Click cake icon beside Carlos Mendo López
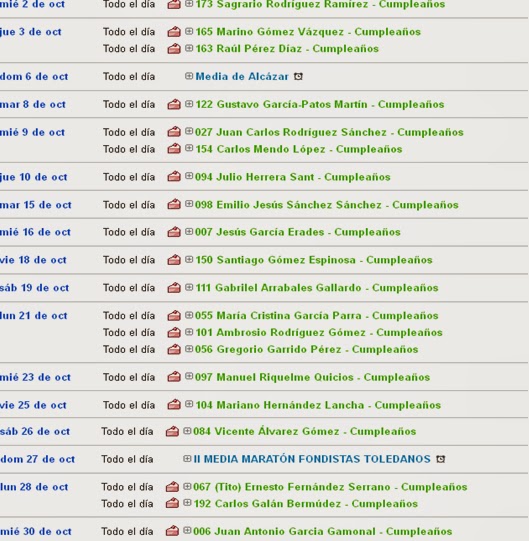 pyautogui.click(x=174, y=149)
